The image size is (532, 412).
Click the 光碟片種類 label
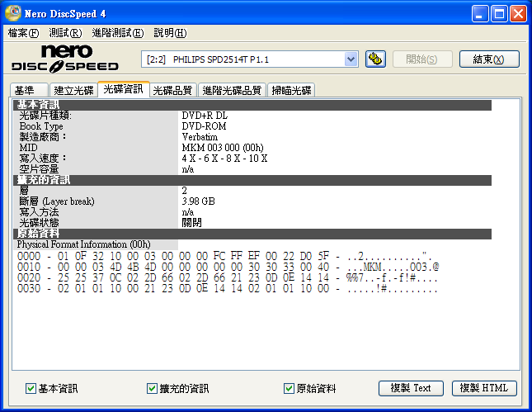(x=45, y=116)
